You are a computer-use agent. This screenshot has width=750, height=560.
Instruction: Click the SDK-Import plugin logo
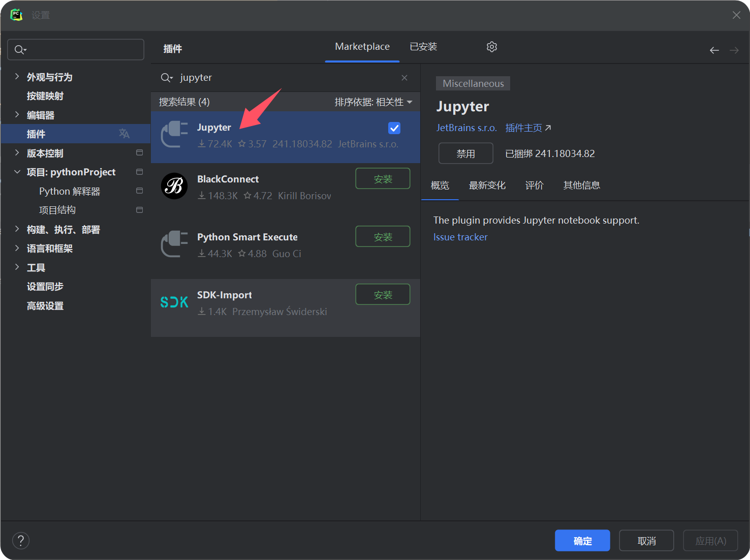[x=174, y=302]
